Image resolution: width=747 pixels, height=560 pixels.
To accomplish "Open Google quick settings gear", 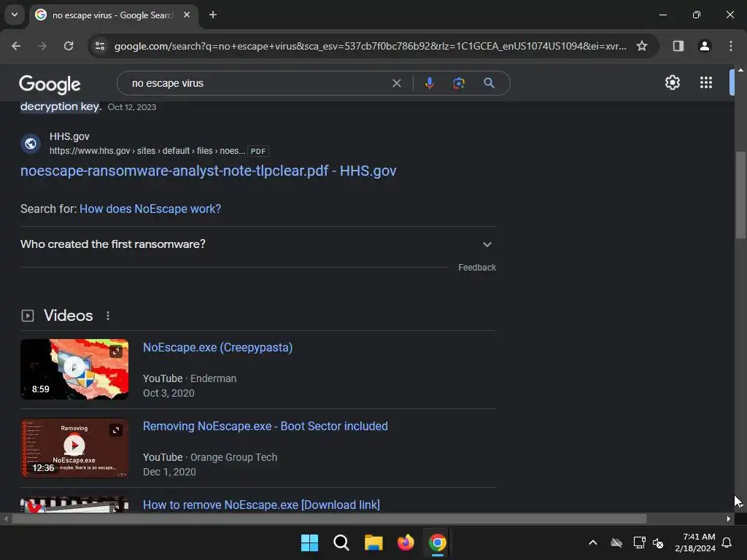I will click(672, 82).
